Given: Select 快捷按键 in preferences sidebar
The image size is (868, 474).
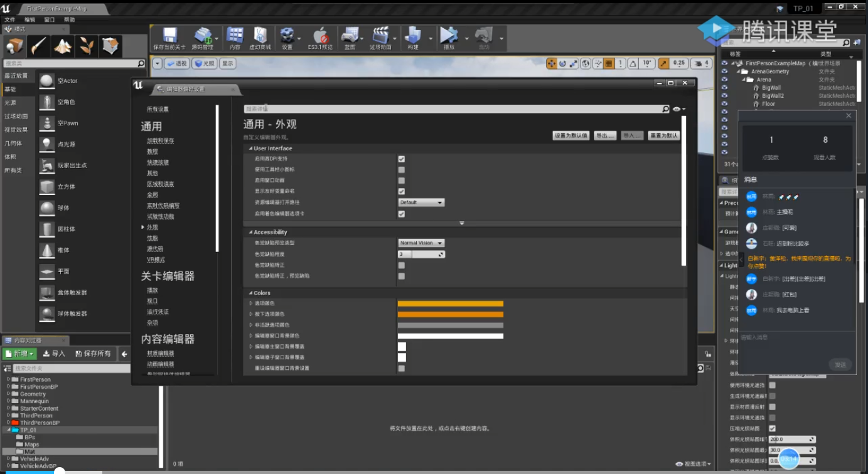Looking at the screenshot, I should (158, 162).
